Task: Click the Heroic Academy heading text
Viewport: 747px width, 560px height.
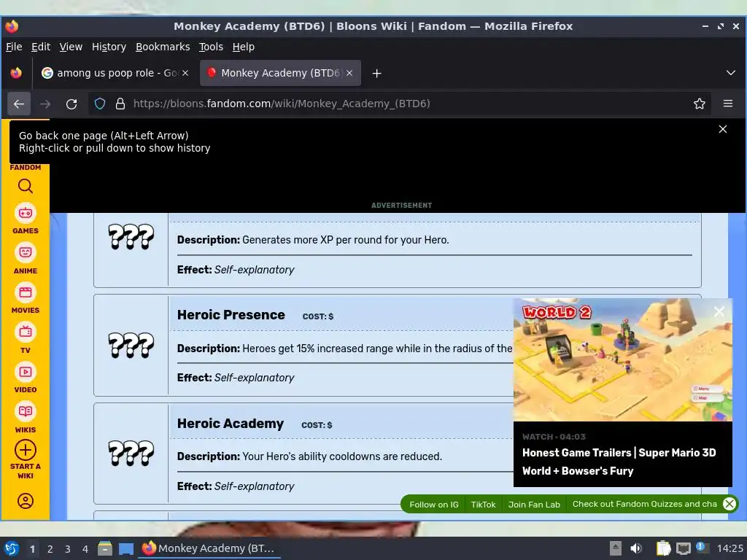Action: coord(231,424)
